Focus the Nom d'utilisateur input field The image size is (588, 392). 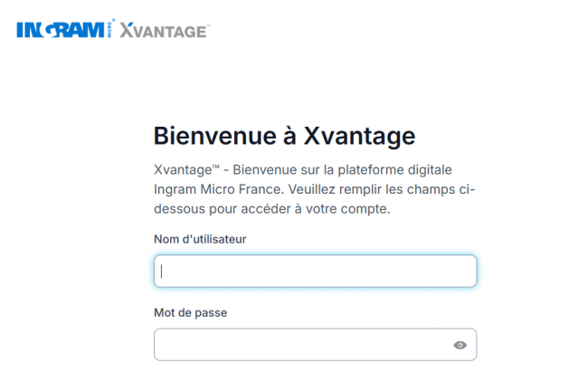315,271
